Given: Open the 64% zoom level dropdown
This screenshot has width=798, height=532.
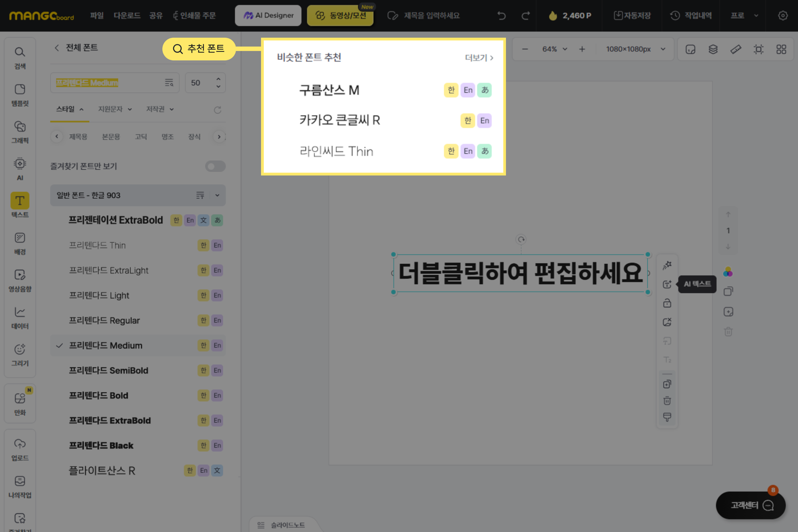Looking at the screenshot, I should point(555,49).
